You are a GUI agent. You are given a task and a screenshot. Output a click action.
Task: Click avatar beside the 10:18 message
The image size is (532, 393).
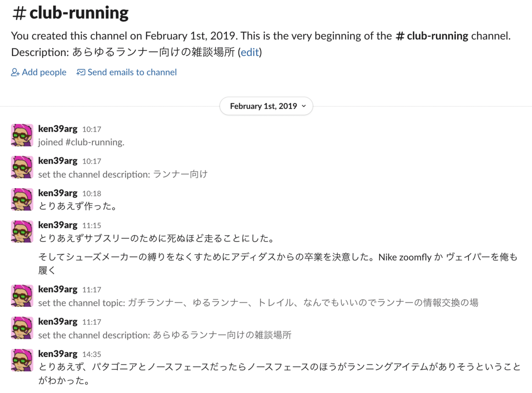point(22,199)
